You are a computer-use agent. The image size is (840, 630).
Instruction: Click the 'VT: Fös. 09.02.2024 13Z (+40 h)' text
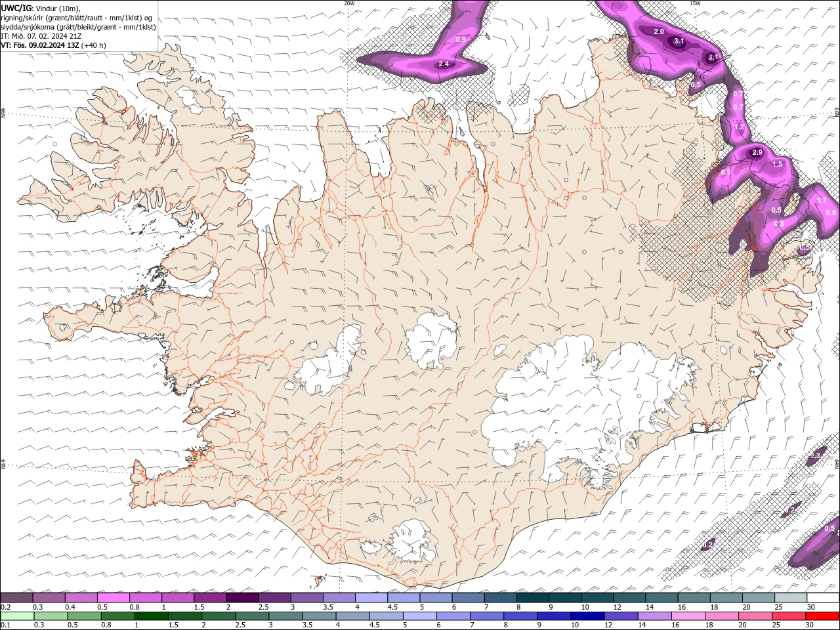click(53, 45)
